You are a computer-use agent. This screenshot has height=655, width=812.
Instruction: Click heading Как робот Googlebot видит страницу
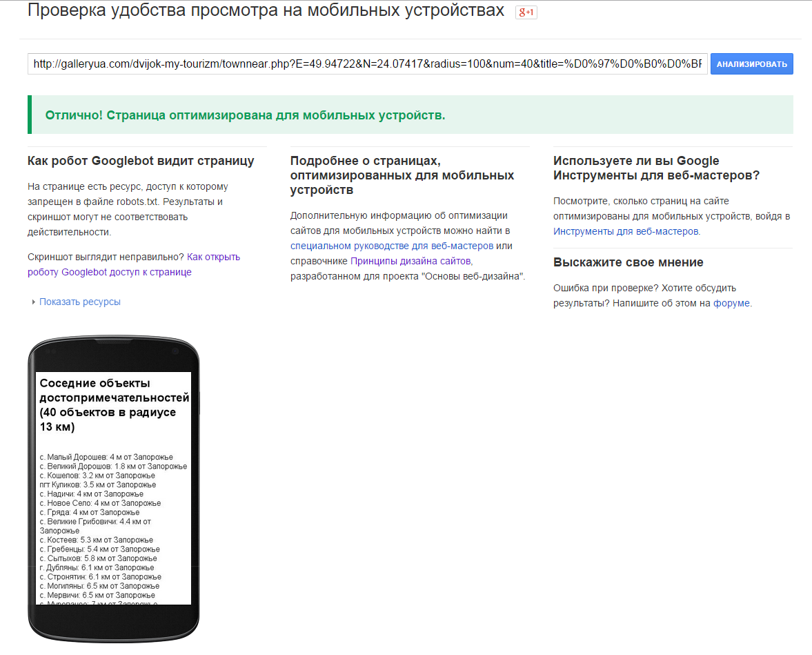141,161
